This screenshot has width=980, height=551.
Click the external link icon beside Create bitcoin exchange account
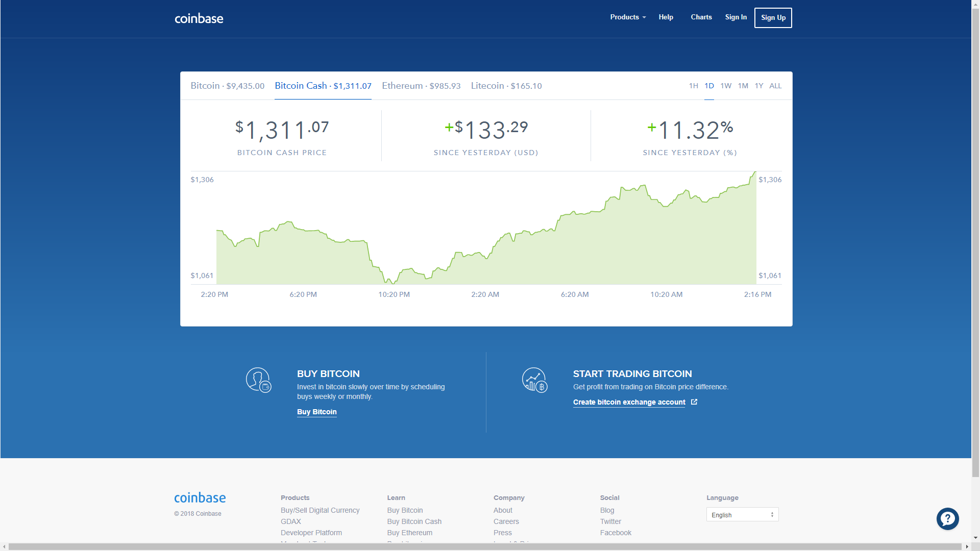click(x=694, y=402)
